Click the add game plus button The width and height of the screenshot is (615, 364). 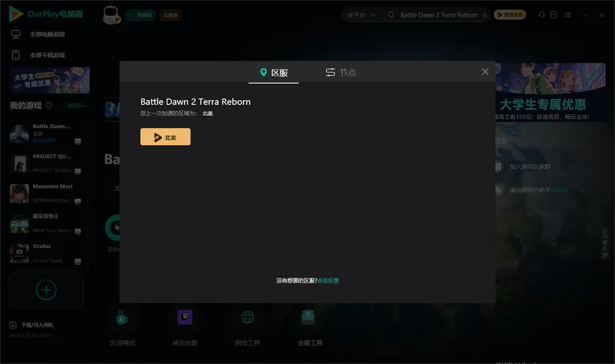(46, 290)
